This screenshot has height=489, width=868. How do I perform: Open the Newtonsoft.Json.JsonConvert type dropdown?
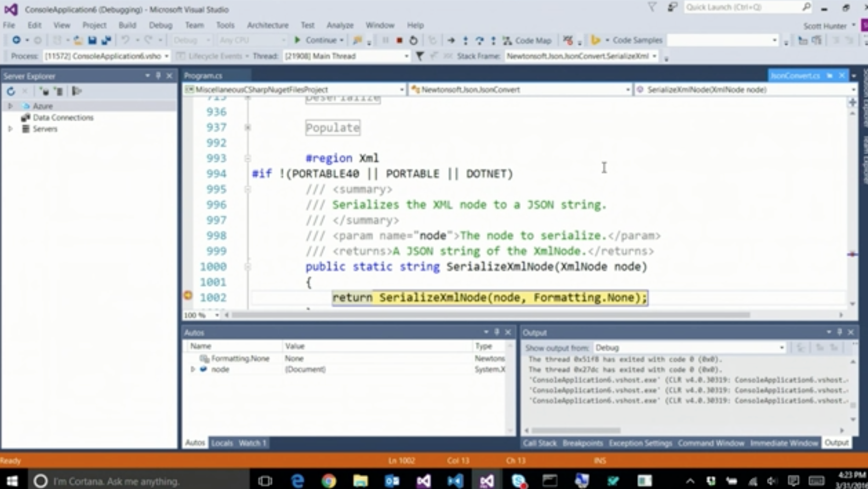click(520, 90)
